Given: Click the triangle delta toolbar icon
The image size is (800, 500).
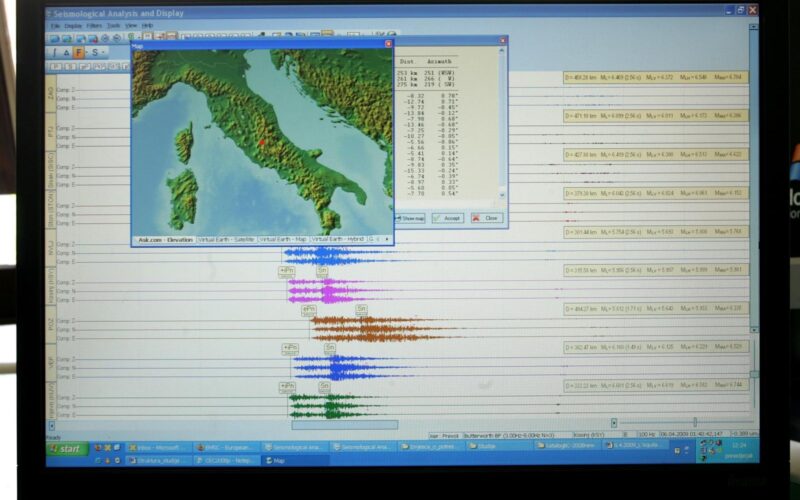Looking at the screenshot, I should 66,52.
